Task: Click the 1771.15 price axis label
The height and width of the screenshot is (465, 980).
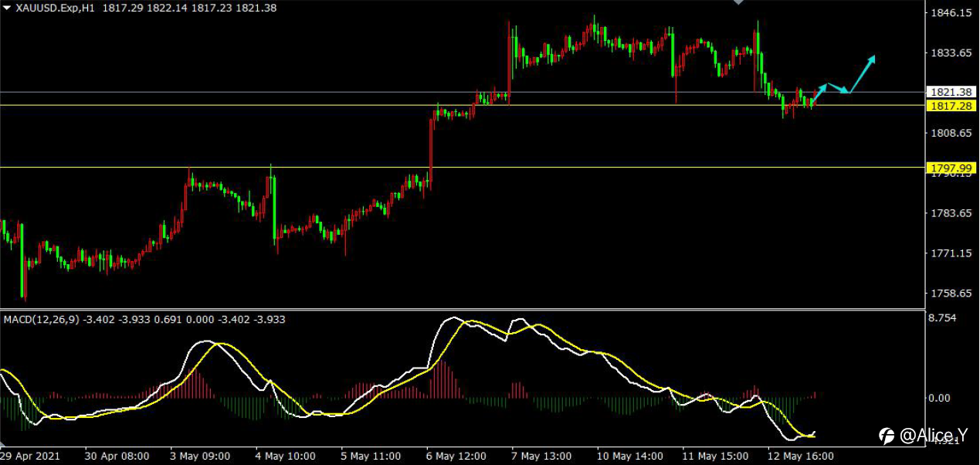Action: (951, 253)
